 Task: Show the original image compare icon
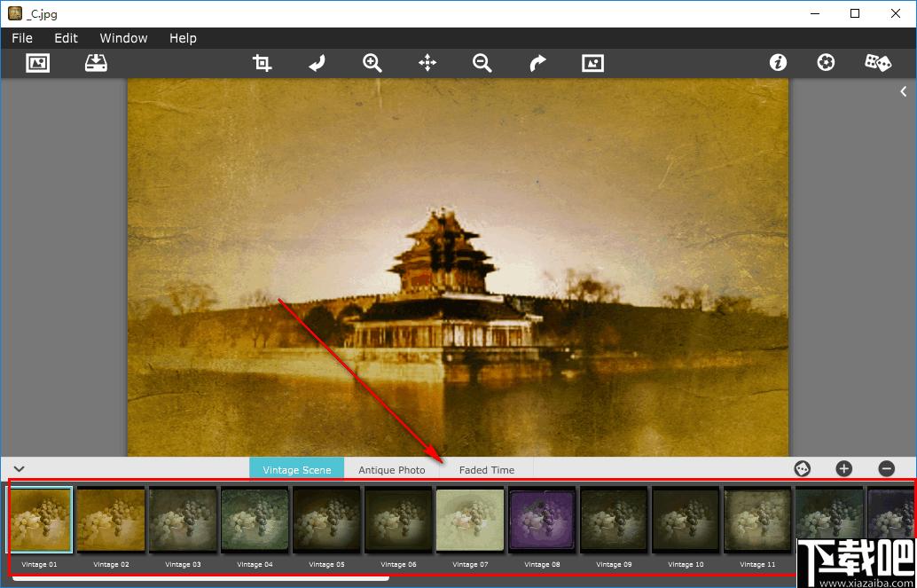[592, 63]
